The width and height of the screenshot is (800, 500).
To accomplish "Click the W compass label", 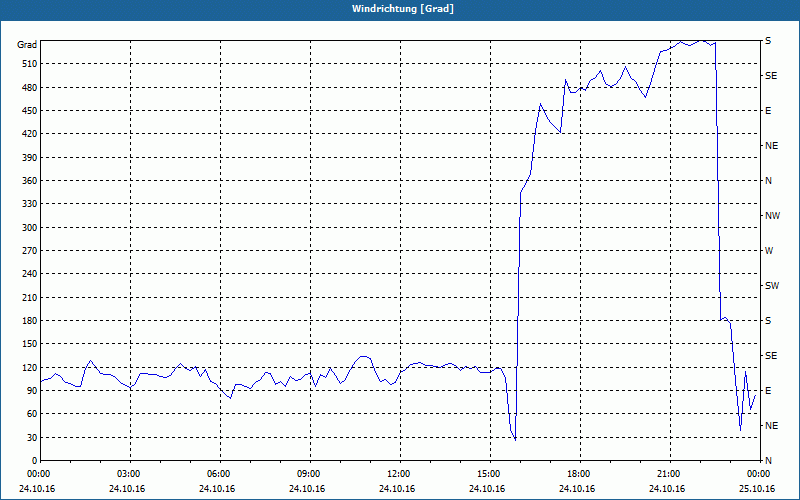I will [x=769, y=251].
